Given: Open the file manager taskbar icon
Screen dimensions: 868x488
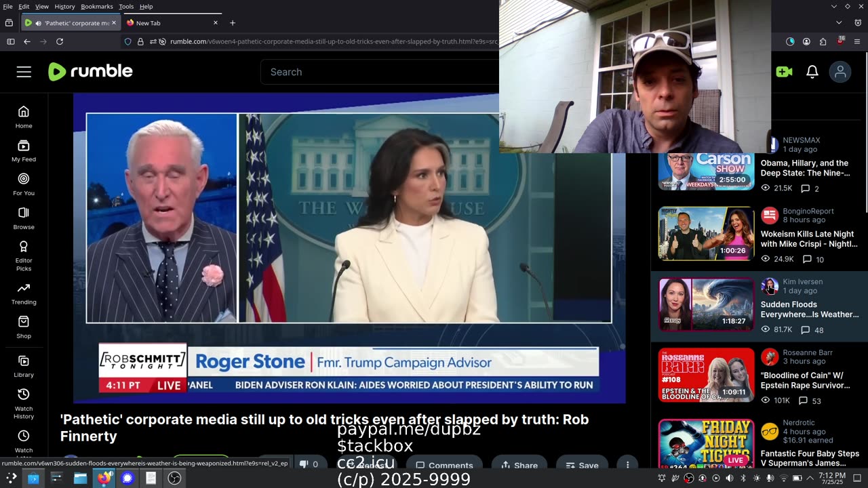Looking at the screenshot, I should click(x=80, y=479).
